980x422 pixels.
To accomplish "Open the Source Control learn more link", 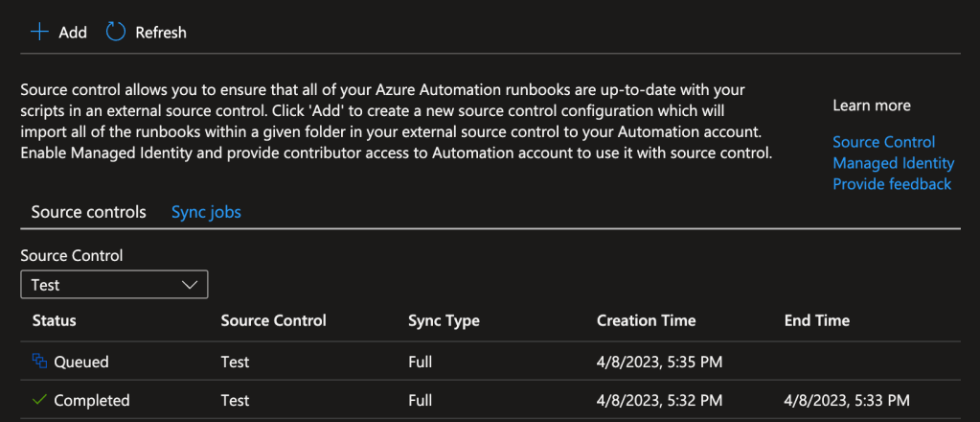I will pyautogui.click(x=883, y=142).
